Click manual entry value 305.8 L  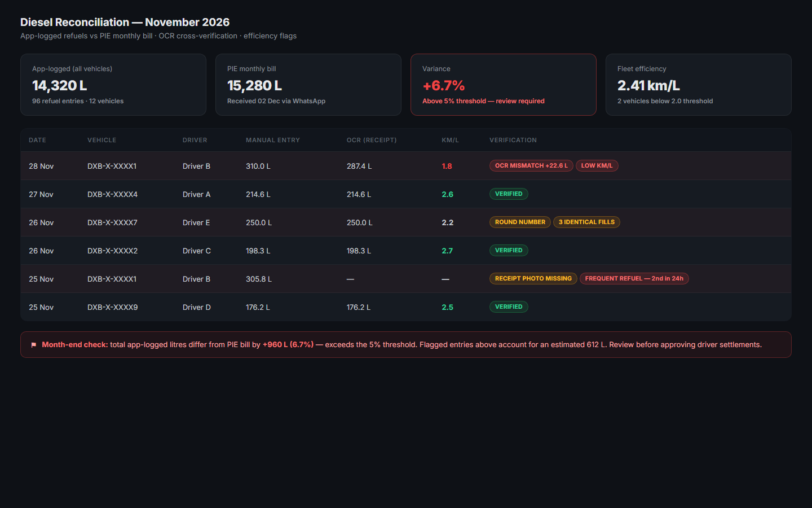pyautogui.click(x=259, y=279)
